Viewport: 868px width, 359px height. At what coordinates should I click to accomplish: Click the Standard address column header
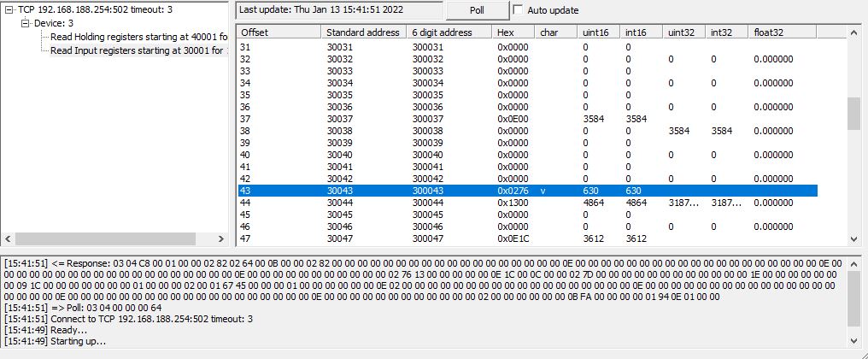click(364, 32)
